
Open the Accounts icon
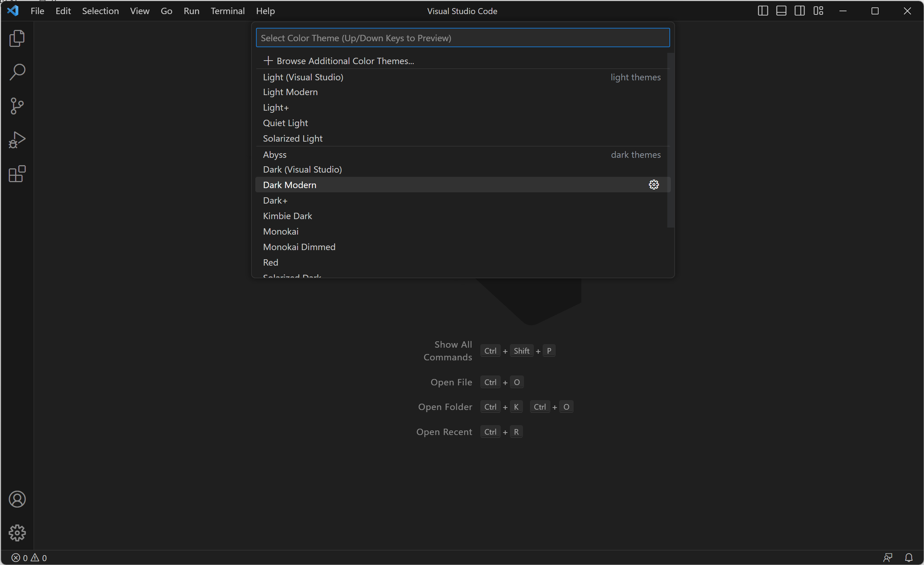(x=17, y=499)
